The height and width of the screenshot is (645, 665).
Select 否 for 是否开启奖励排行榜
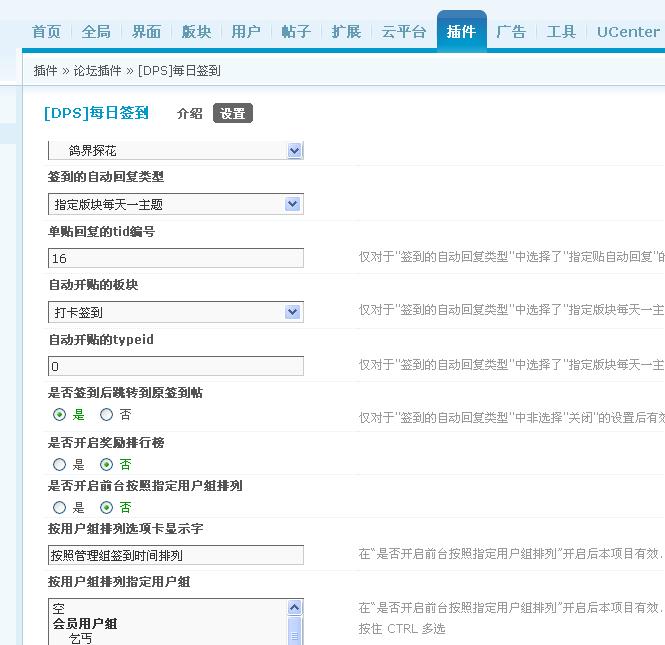pyautogui.click(x=106, y=465)
